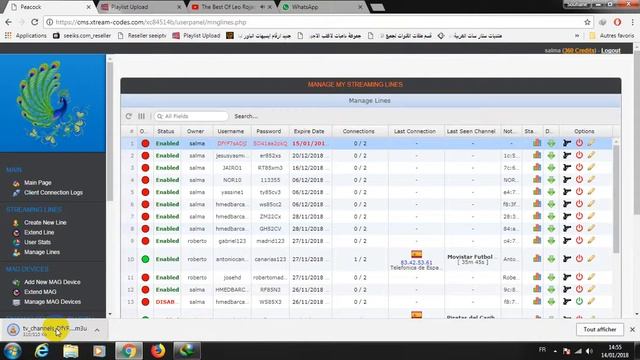This screenshot has height=360, width=640.
Task: Click pencil edit icon for gabriel123 row
Action: click(591, 240)
